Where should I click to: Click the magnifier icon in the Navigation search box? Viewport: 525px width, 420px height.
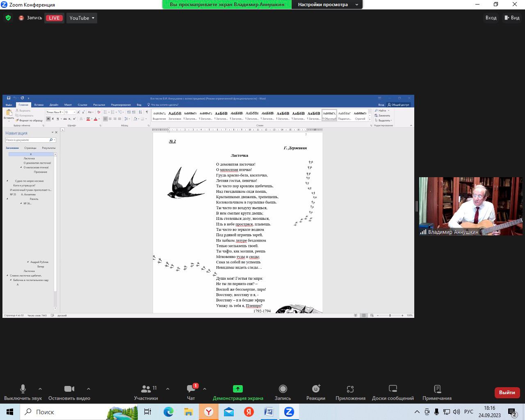(51, 140)
